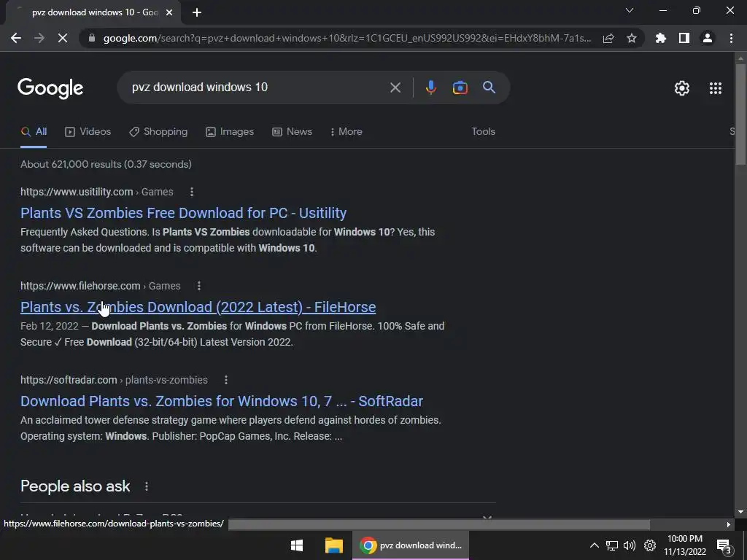Expand the More search categories
The width and height of the screenshot is (747, 560).
click(347, 131)
